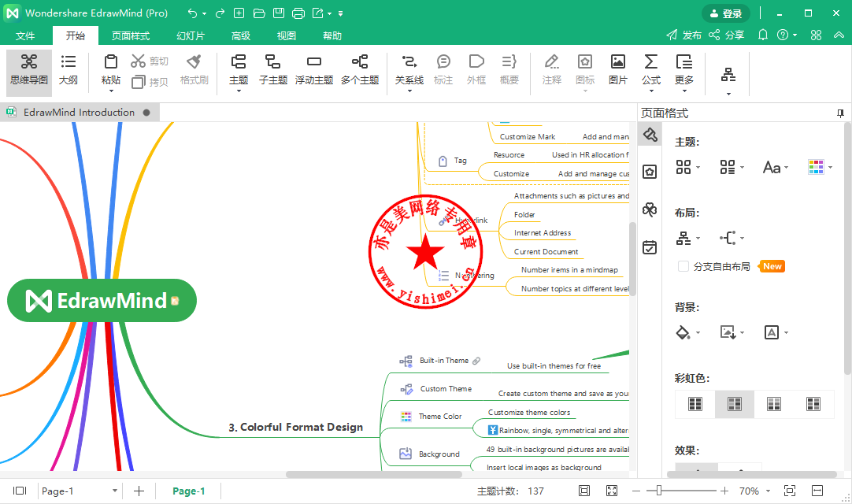
Task: Switch to the 思维导图 mind map view
Action: 29,72
